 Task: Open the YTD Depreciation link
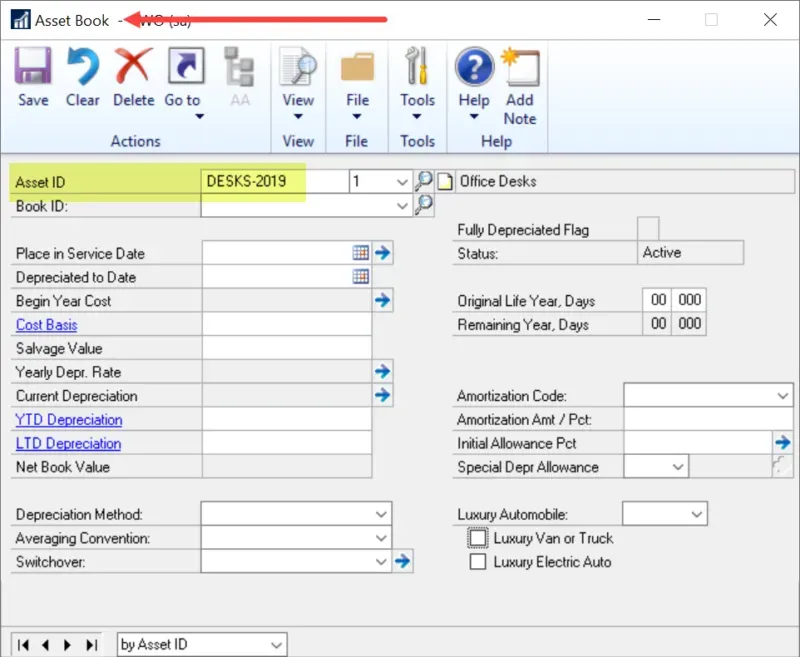(x=69, y=420)
